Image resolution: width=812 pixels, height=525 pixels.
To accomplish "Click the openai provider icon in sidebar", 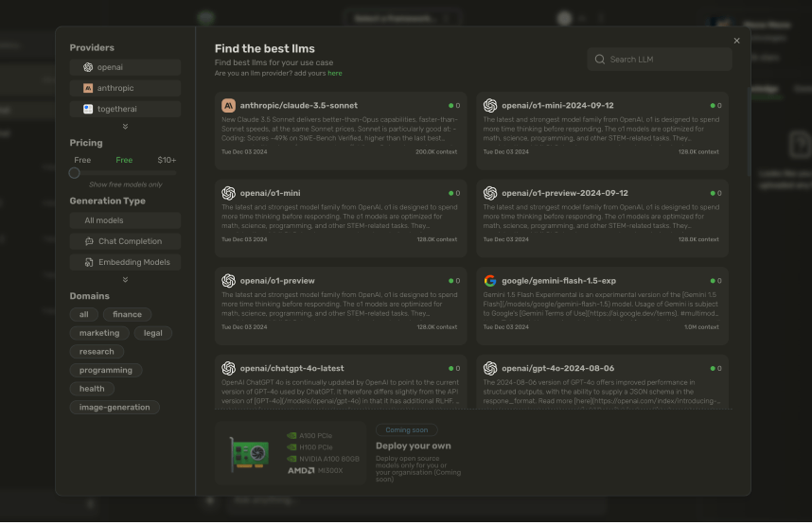I will tap(88, 67).
